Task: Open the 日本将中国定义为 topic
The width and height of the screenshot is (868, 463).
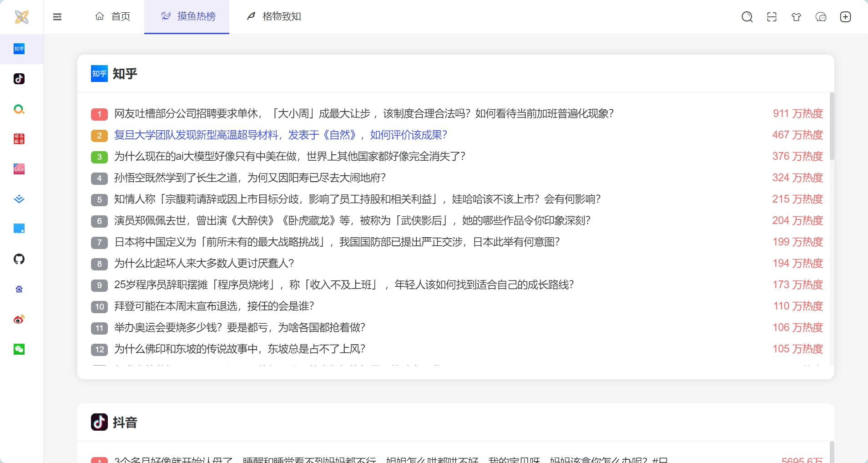Action: (337, 242)
